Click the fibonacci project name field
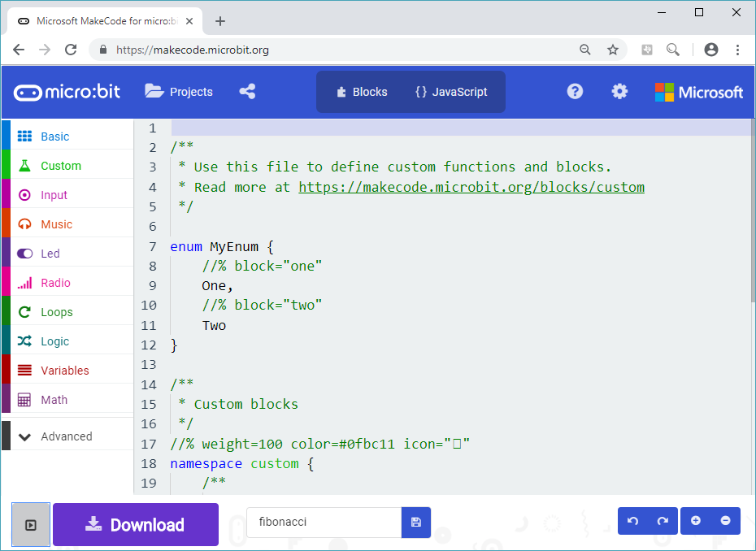 point(324,522)
